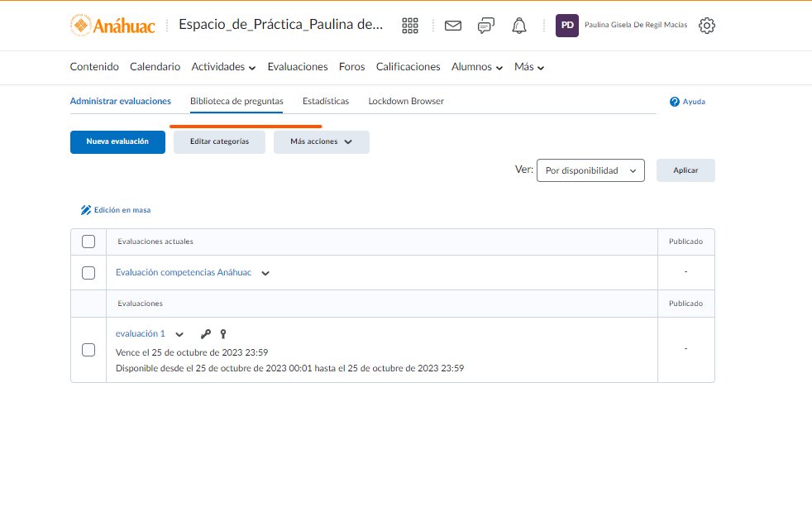812x531 pixels.
Task: Switch to the Estadísticas tab
Action: 326,102
